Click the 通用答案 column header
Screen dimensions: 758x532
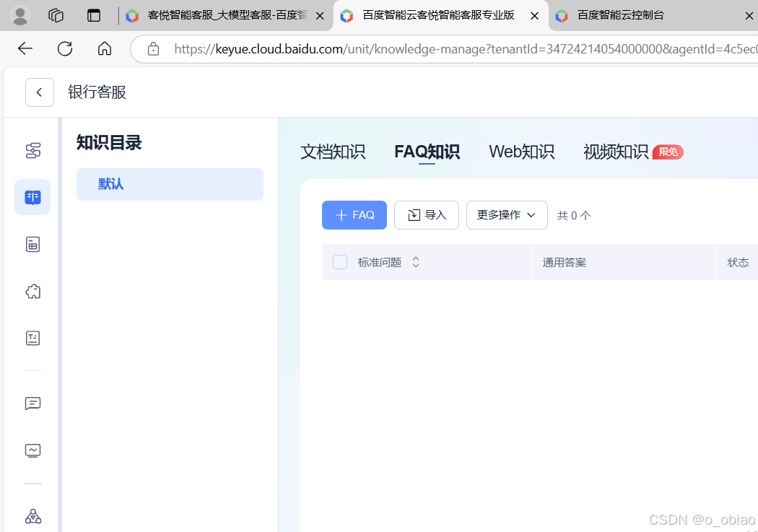[x=564, y=262]
